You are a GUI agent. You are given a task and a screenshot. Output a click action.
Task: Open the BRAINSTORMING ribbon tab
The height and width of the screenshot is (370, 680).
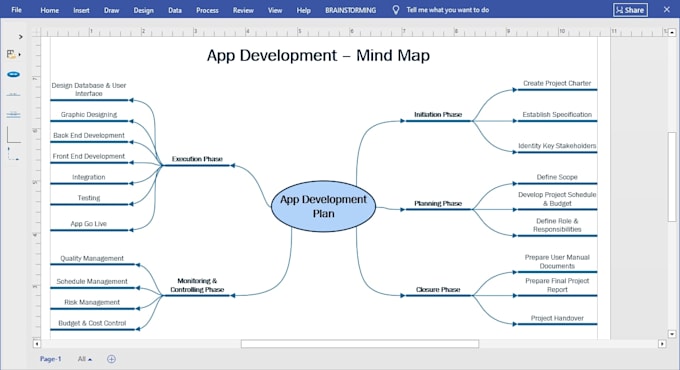350,10
